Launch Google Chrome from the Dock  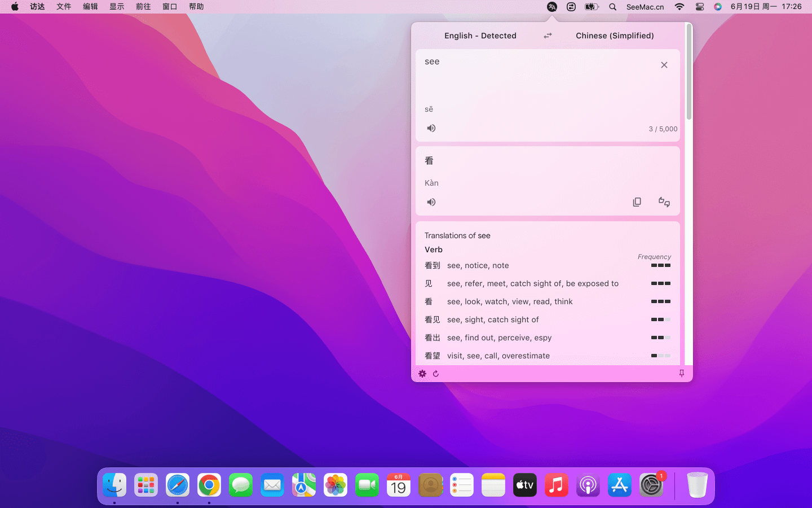pos(209,485)
